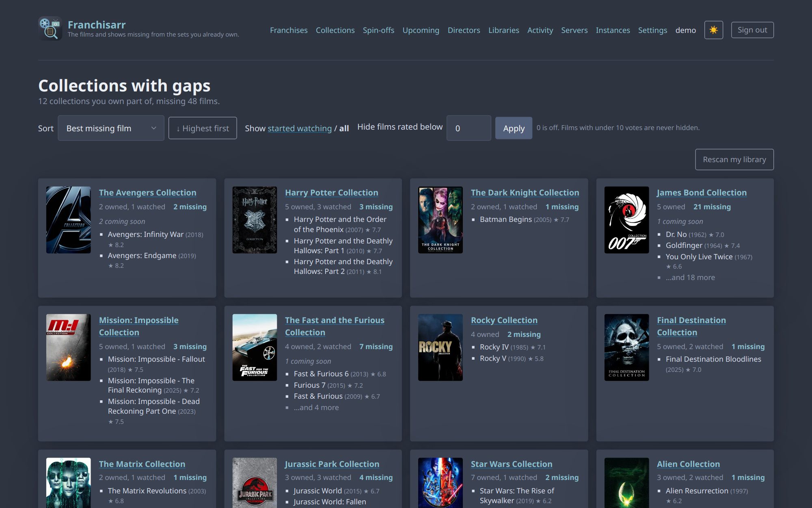The width and height of the screenshot is (812, 508).
Task: Open the Jurassic Park Collection poster
Action: tap(255, 483)
